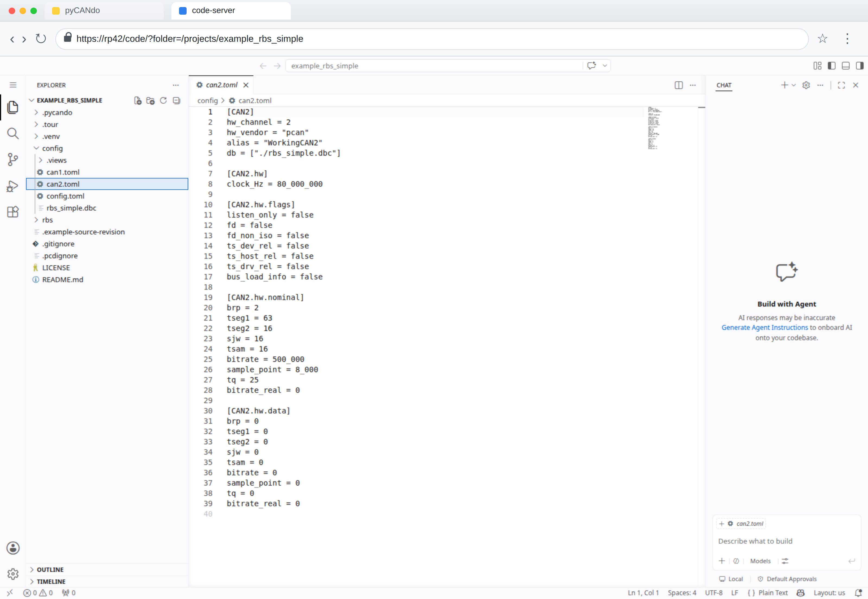Viewport: 868px width, 599px height.
Task: Click the Generate Agent Instructions link
Action: [764, 328]
